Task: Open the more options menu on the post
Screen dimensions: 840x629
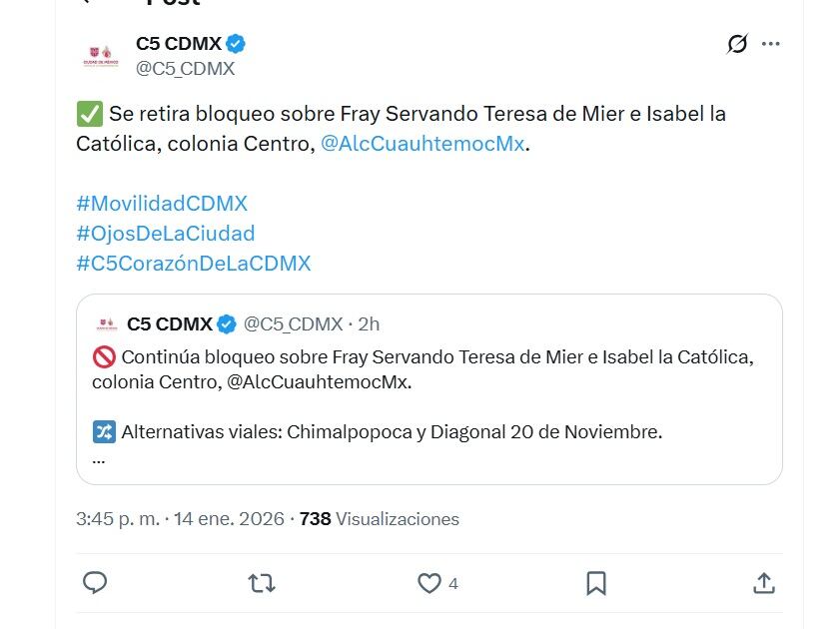Action: coord(771,44)
